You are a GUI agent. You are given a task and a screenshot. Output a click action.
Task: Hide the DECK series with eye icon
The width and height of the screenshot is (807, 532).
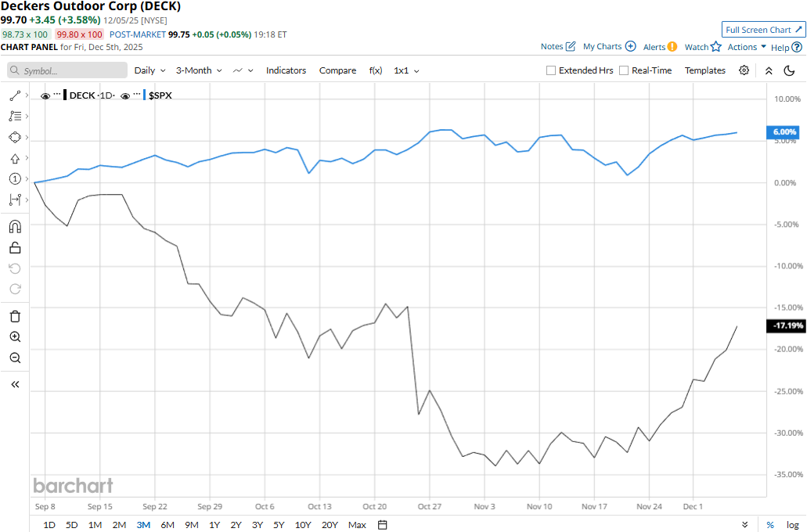[45, 95]
